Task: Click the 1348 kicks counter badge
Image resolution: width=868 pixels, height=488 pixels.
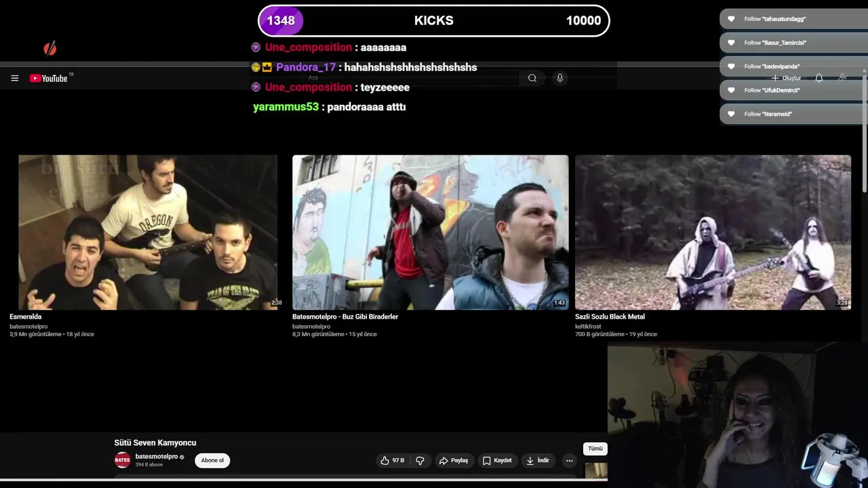Action: (x=281, y=20)
